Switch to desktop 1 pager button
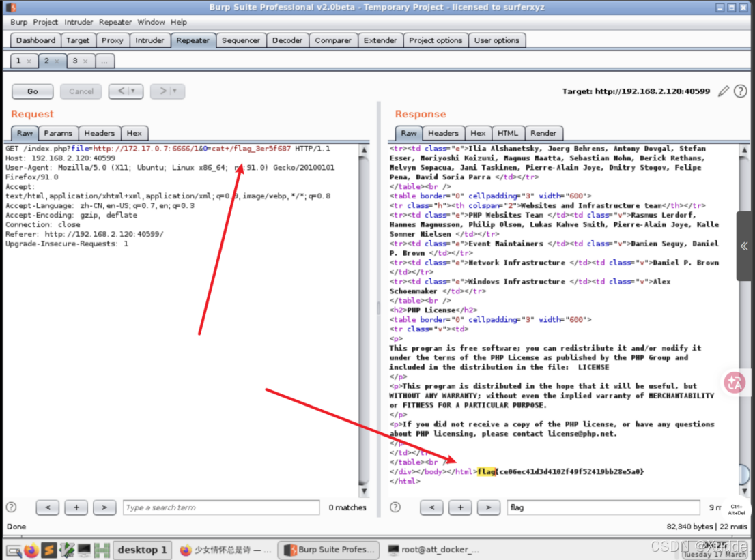The image size is (755, 560). point(141,549)
